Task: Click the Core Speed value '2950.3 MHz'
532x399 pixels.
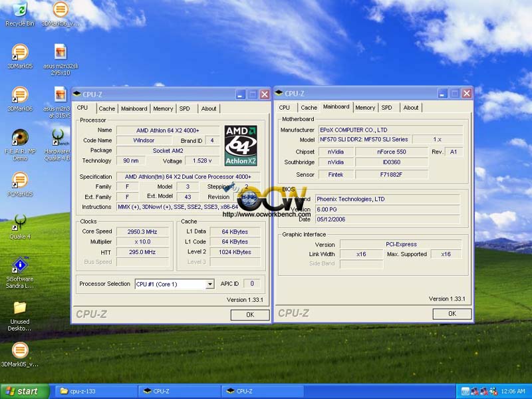Action: point(142,231)
